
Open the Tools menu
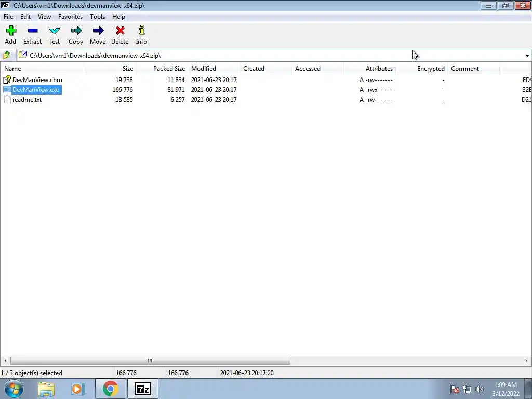(97, 16)
